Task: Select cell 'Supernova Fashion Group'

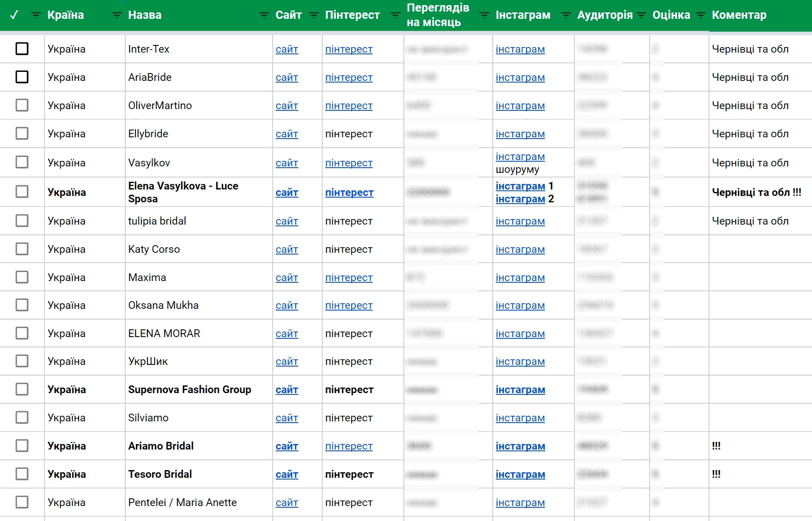Action: pos(190,389)
